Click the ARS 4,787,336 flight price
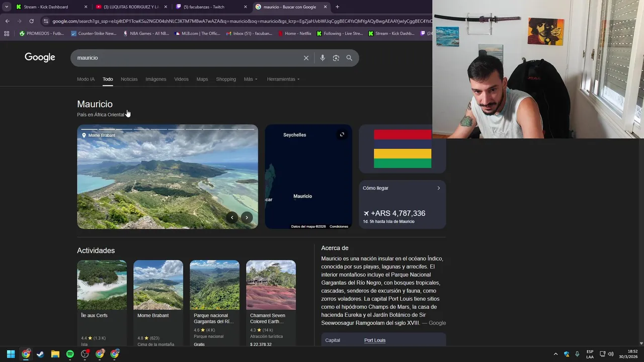 tap(394, 213)
